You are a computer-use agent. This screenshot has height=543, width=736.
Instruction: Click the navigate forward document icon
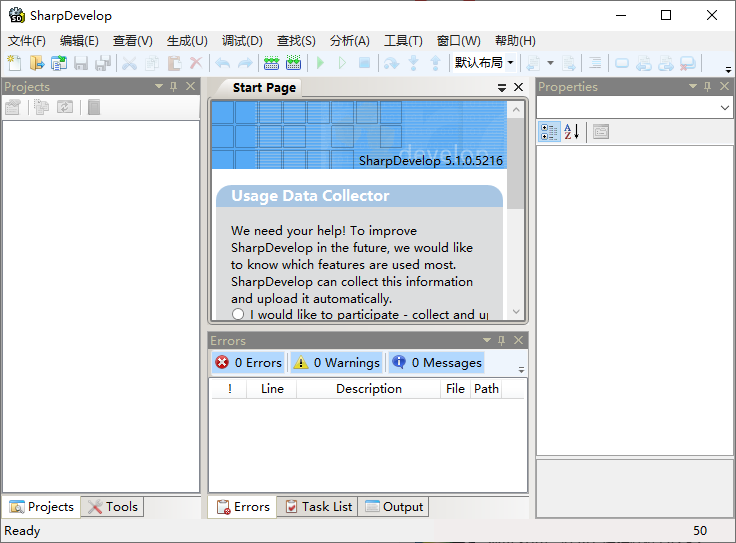(x=569, y=62)
